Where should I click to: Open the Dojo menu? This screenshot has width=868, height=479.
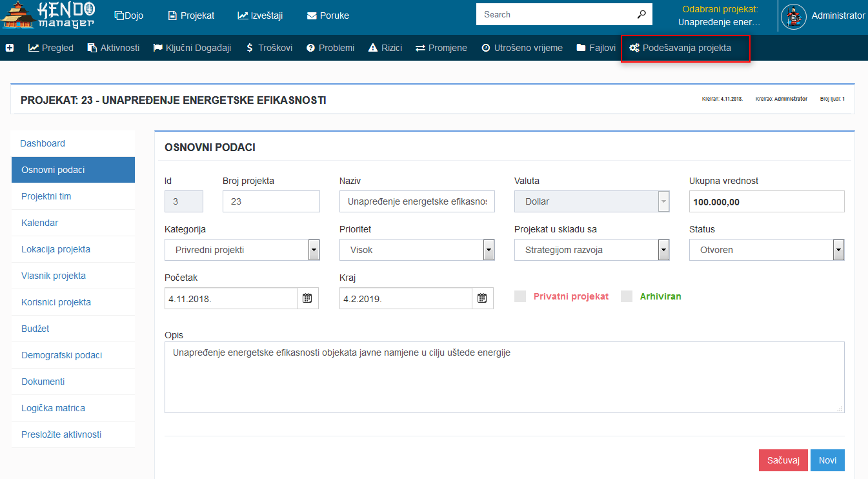129,15
